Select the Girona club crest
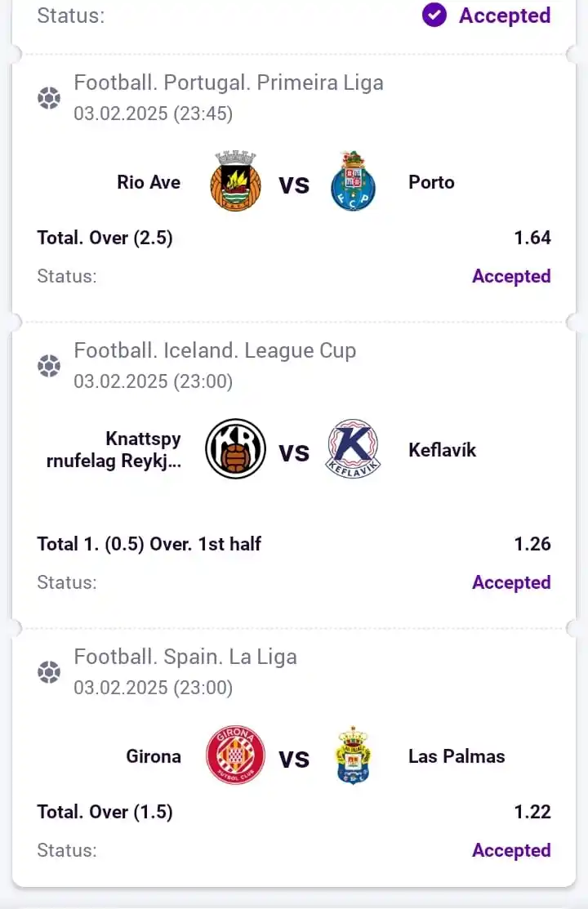 [235, 755]
